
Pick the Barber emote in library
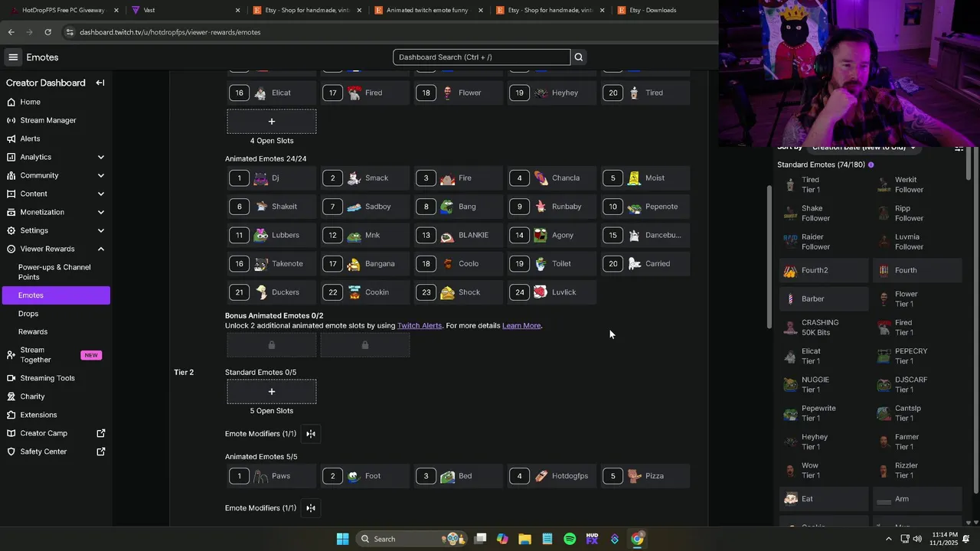click(824, 299)
